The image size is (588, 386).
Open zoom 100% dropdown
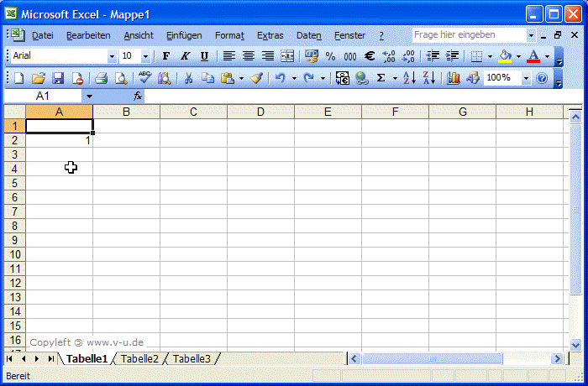(x=526, y=78)
